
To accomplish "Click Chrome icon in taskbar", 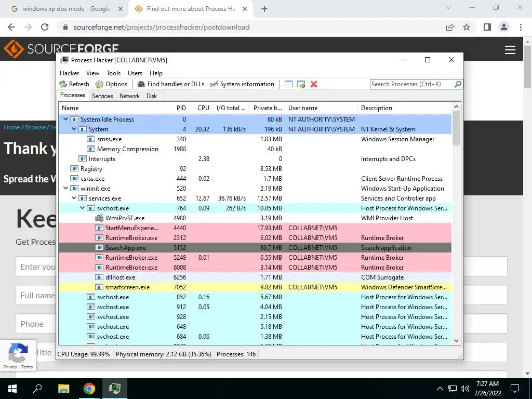I will click(x=89, y=389).
